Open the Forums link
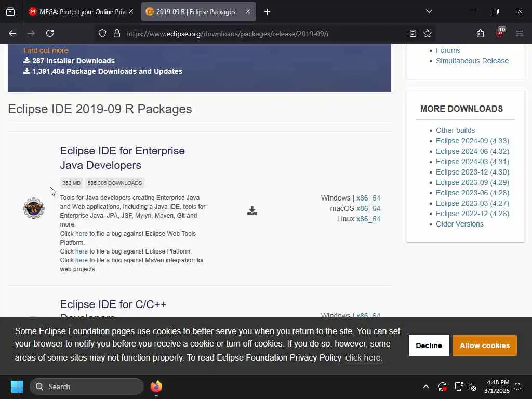This screenshot has width=532, height=399. [448, 50]
